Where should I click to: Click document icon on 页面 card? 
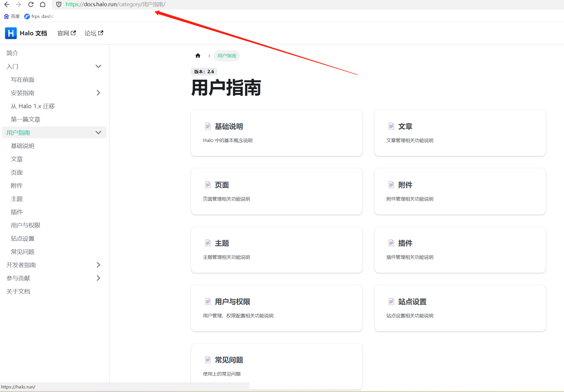click(208, 185)
